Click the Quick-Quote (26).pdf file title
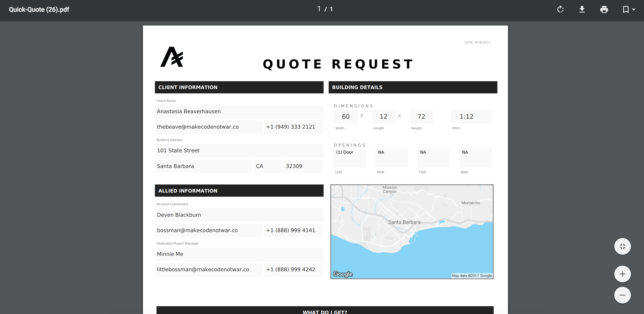Screen dimensions: 644x314 coord(39,9)
